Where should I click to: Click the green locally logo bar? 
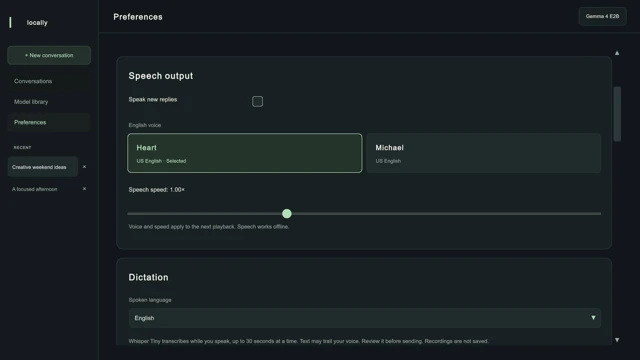click(10, 22)
